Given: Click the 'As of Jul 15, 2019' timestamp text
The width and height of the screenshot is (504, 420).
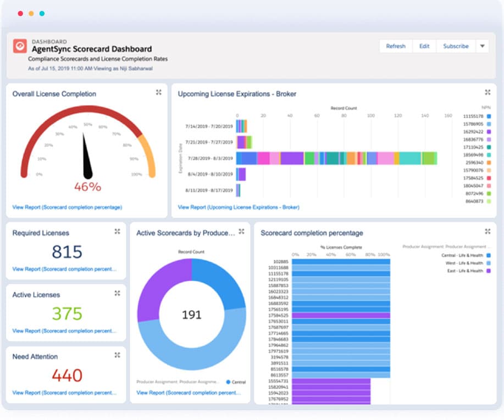Looking at the screenshot, I should [x=90, y=69].
